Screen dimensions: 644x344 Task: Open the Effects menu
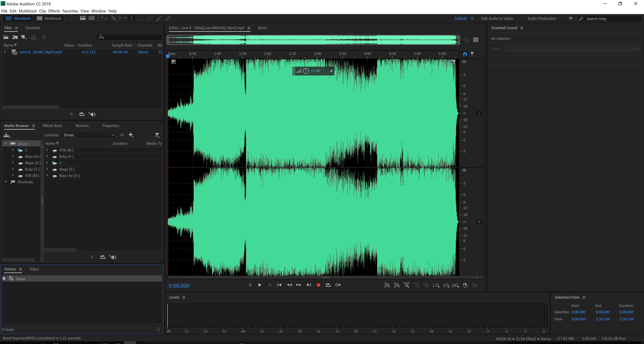coord(54,11)
